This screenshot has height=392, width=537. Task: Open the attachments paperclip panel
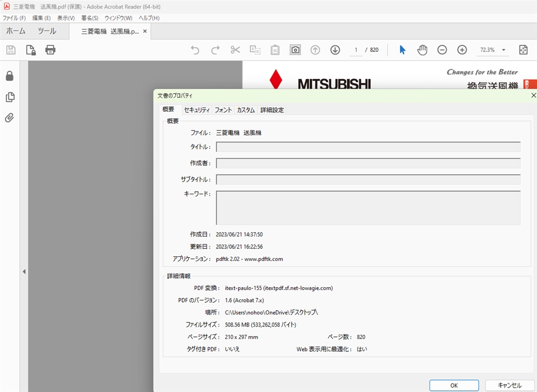click(9, 118)
